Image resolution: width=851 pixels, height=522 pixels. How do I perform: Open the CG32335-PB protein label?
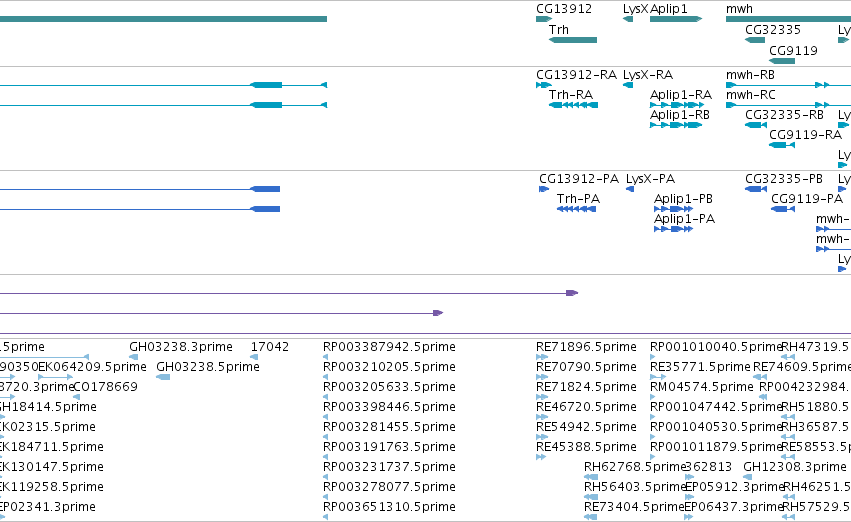pyautogui.click(x=784, y=179)
